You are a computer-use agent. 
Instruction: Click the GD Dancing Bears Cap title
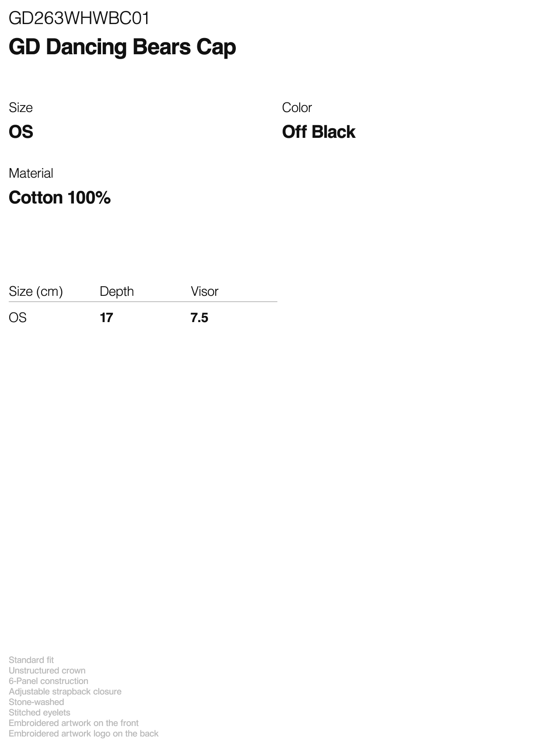click(x=122, y=47)
